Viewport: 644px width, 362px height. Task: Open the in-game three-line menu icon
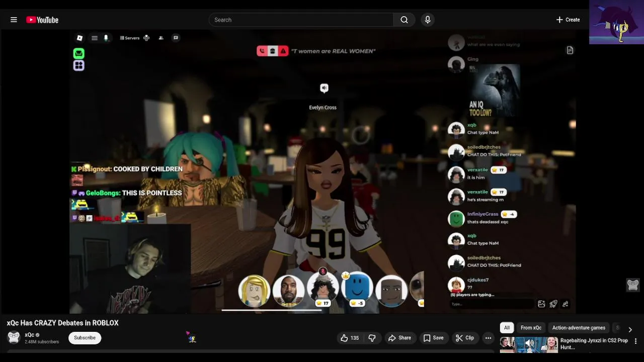click(x=94, y=38)
